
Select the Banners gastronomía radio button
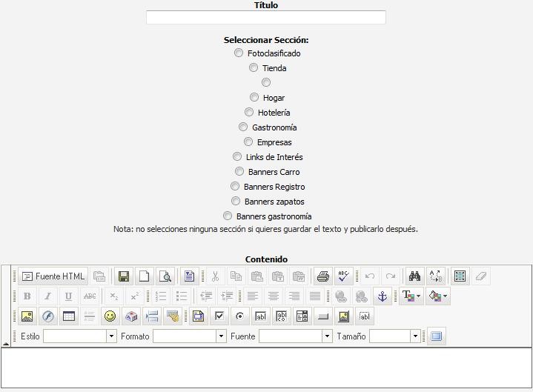point(228,216)
